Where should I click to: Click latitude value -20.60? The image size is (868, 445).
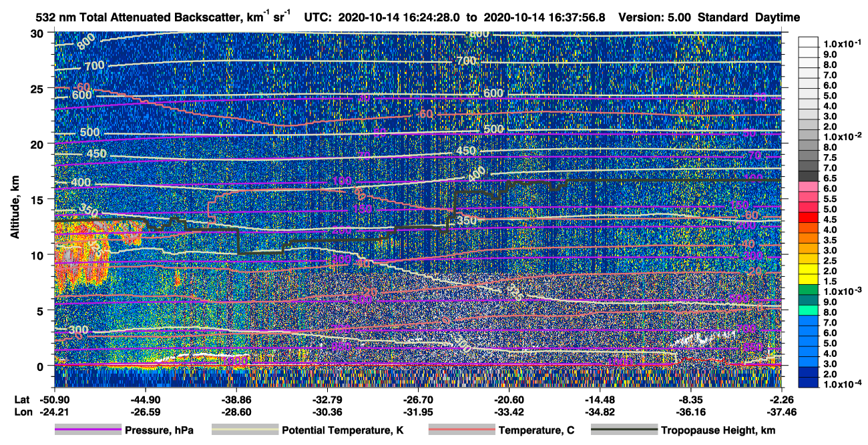tap(508, 401)
